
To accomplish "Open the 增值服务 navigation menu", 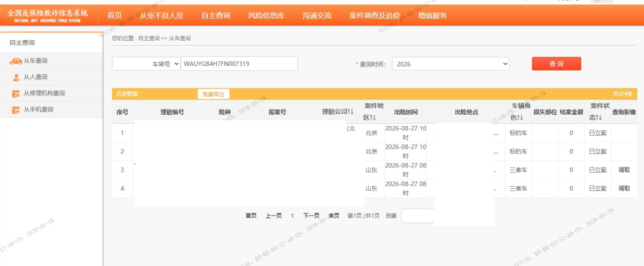I will click(x=432, y=16).
